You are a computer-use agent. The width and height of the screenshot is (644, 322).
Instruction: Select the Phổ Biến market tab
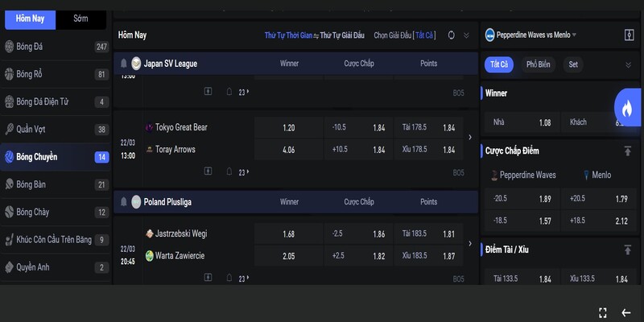coord(539,64)
